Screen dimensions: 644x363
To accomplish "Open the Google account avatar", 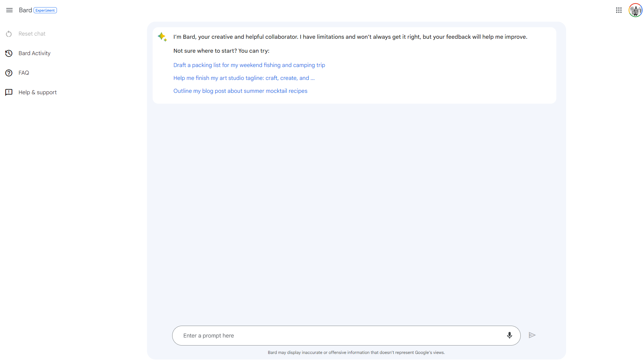I will [635, 10].
